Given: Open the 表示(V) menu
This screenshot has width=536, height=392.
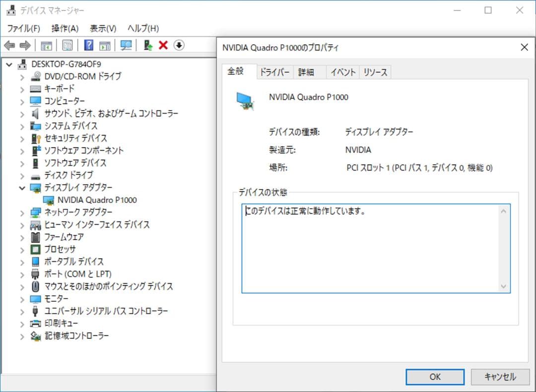Looking at the screenshot, I should pos(102,28).
